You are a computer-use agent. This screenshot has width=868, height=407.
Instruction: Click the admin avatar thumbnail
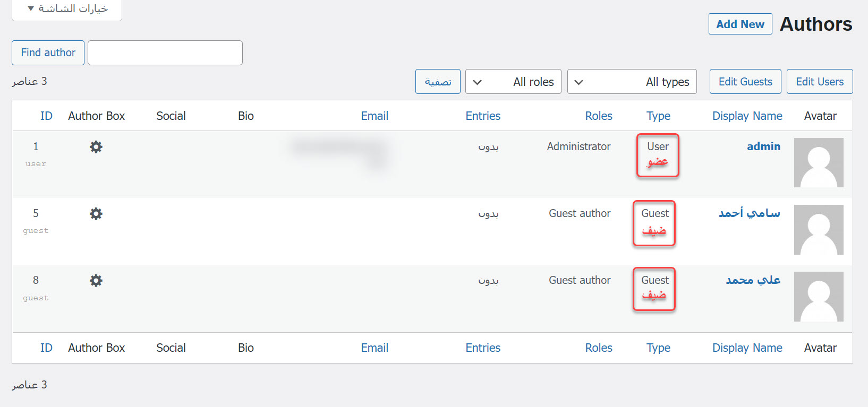818,163
